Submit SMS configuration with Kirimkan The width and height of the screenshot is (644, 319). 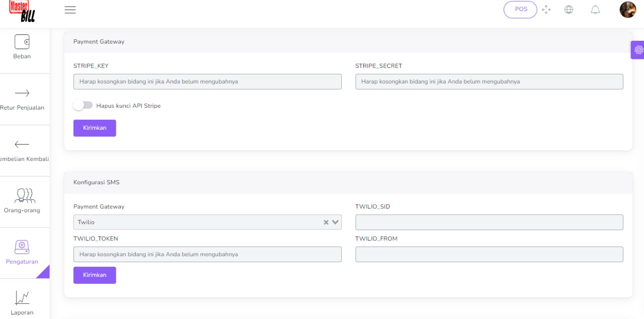click(95, 275)
